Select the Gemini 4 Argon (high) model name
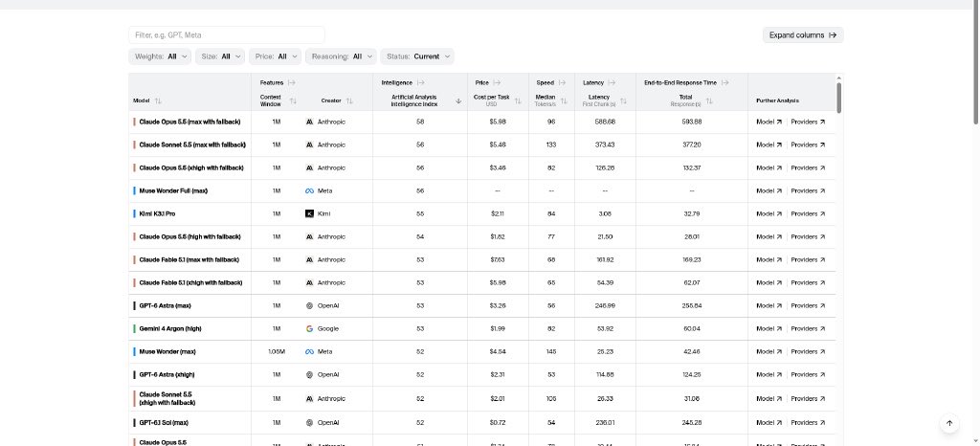The image size is (980, 446). (x=170, y=328)
